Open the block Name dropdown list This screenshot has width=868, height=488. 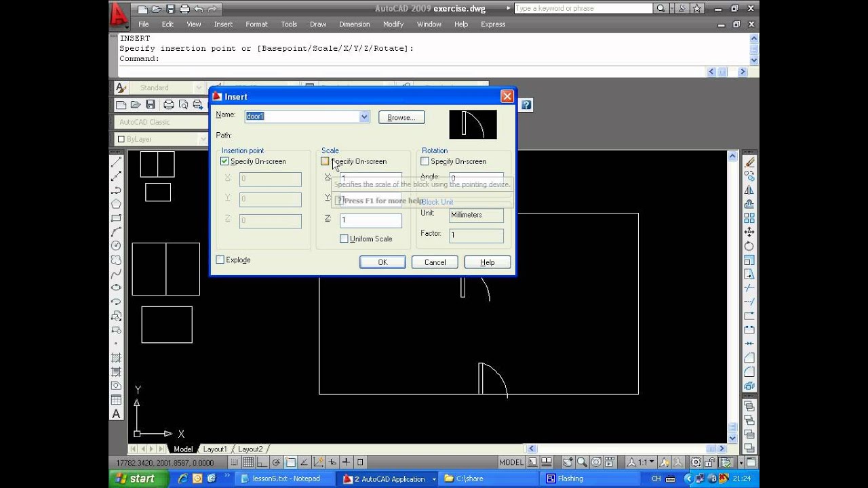tap(364, 117)
